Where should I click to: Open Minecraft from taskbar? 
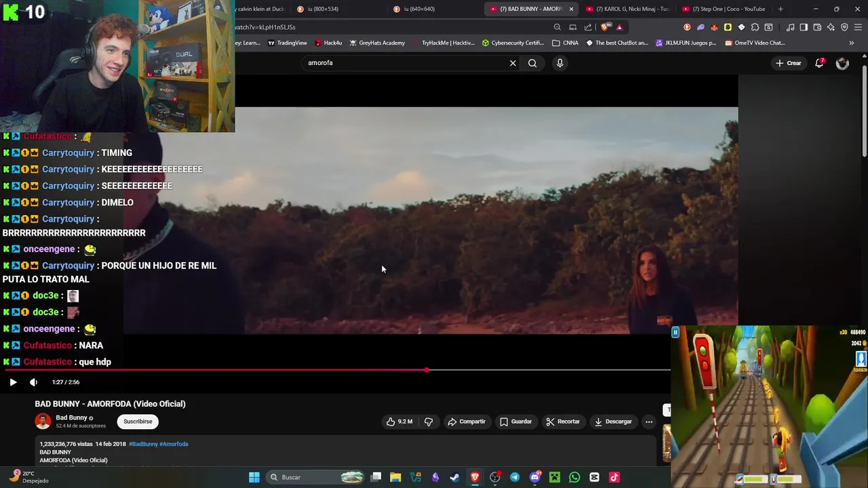(555, 477)
